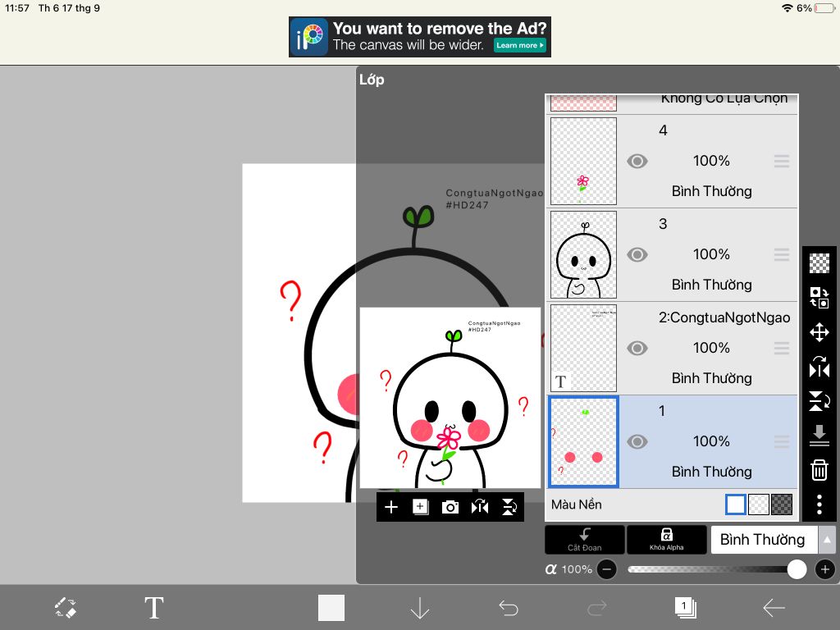Tap the down arrow icon in bottom bar
Screen dimensions: 840x630
419,608
